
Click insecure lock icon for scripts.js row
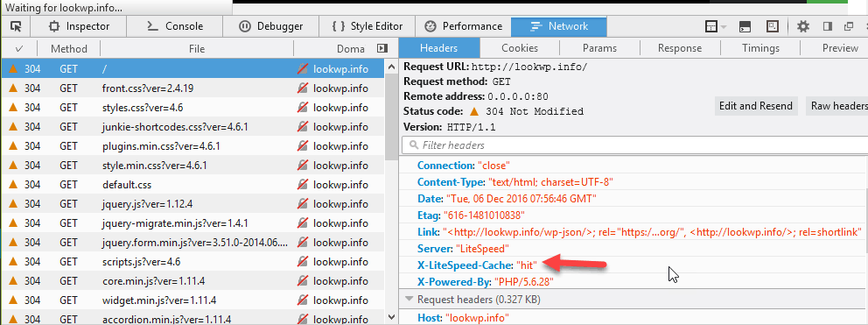pos(302,262)
